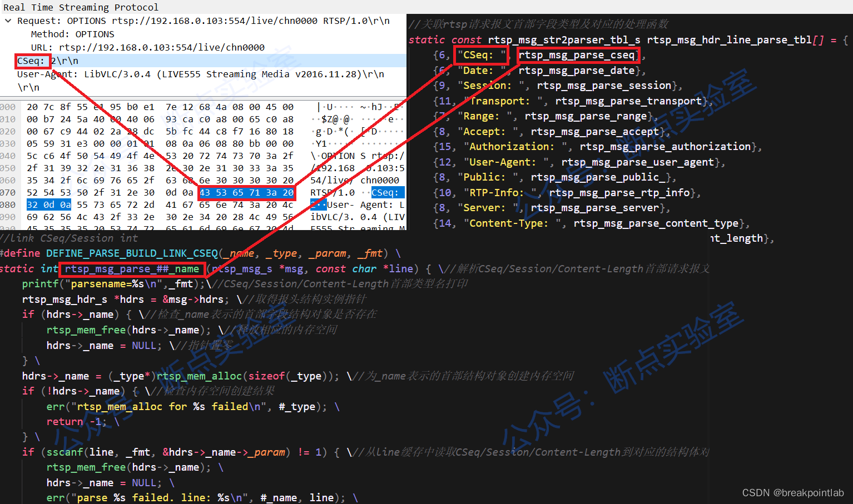Click ASCII text RTSP/1.0 in hex dump
Image resolution: width=853 pixels, height=504 pixels.
(333, 192)
